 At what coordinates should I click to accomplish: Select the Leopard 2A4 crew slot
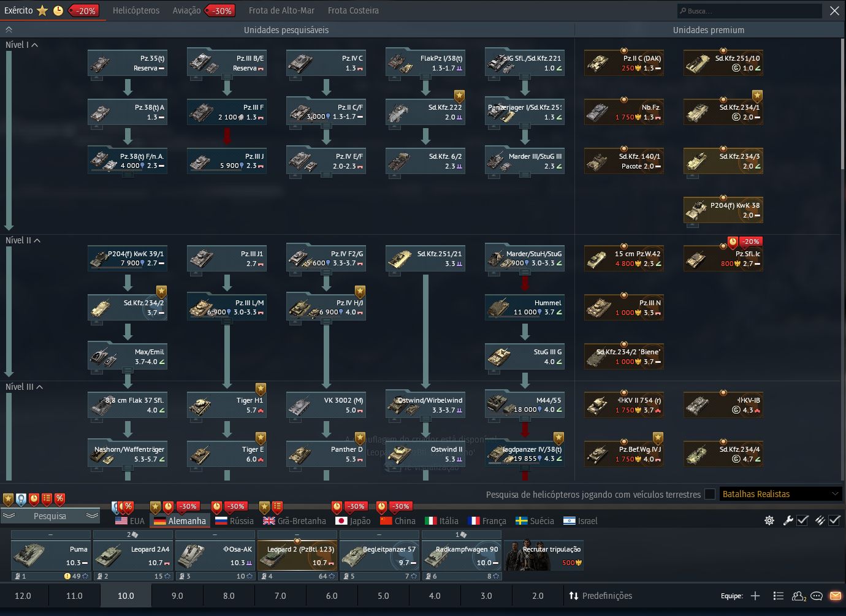[x=133, y=555]
